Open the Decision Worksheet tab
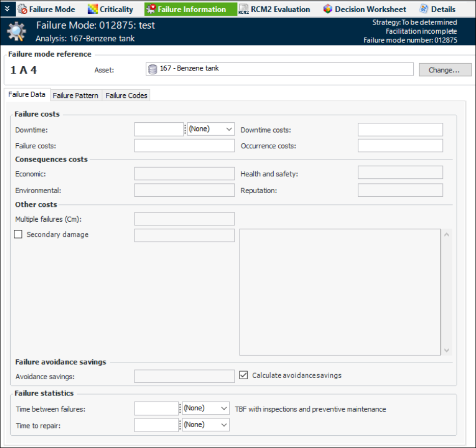The image size is (476, 448). (365, 9)
